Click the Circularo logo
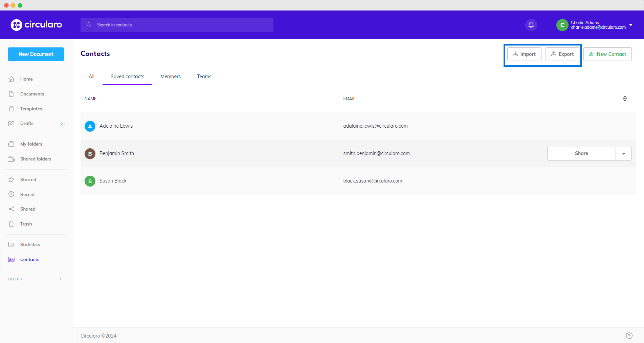This screenshot has height=343, width=644. [36, 25]
